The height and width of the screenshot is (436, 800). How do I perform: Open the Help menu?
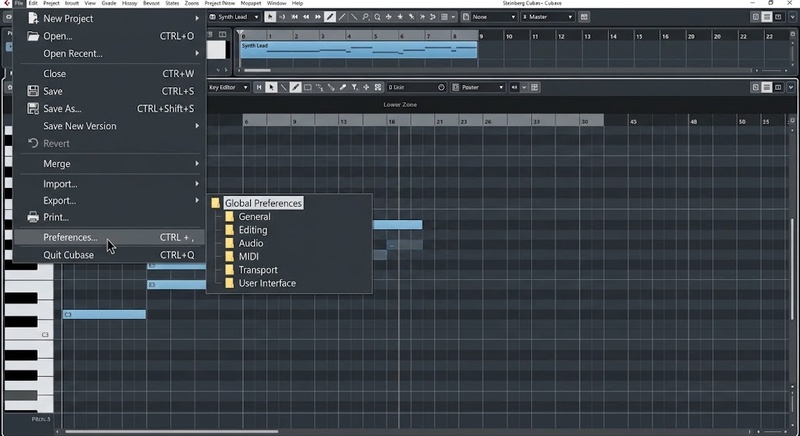[x=297, y=3]
